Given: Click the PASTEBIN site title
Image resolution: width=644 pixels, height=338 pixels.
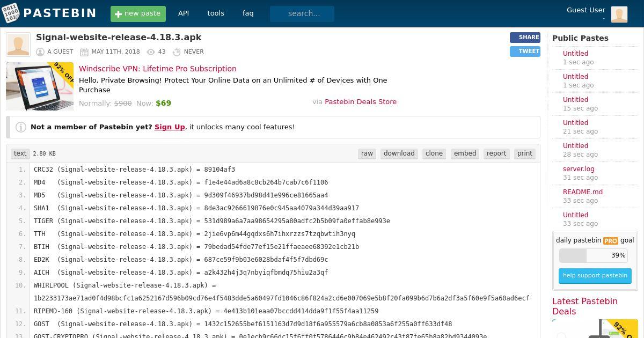Looking at the screenshot, I should (60, 13).
